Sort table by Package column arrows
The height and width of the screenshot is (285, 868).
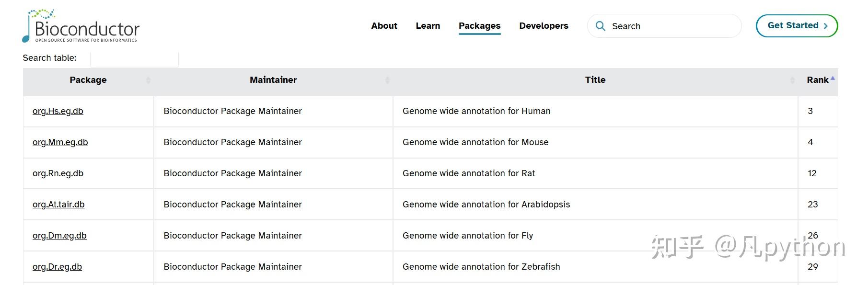(x=148, y=80)
